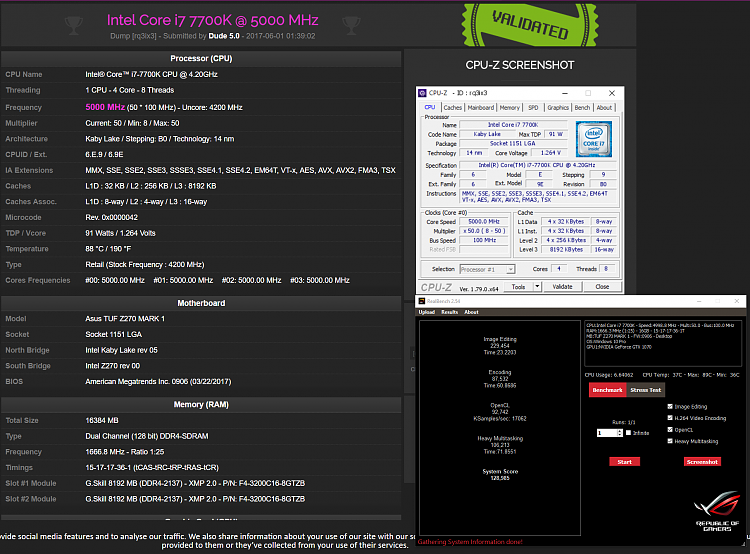Click the '88 °C / 190 °F' temperature value
The width and height of the screenshot is (750, 554).
pos(108,249)
